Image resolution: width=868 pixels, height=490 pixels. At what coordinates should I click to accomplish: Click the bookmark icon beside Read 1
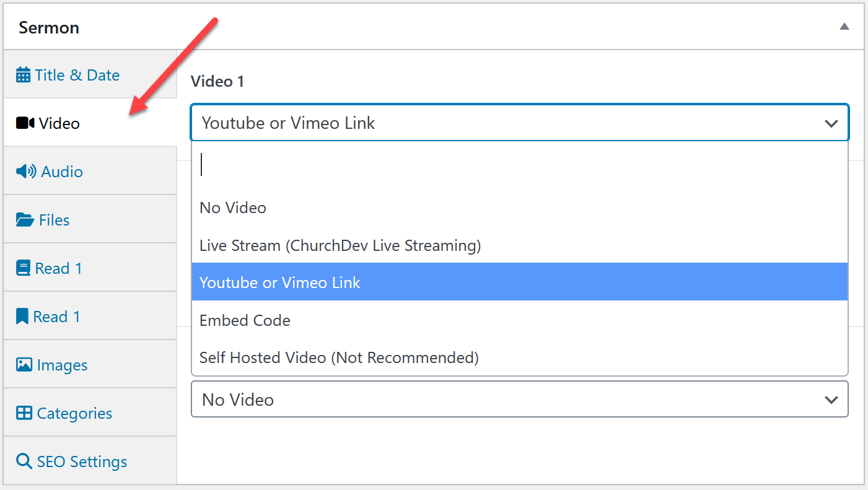(x=22, y=317)
